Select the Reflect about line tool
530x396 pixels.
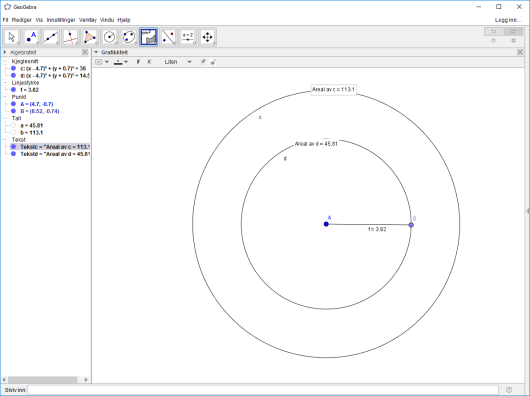pos(168,37)
